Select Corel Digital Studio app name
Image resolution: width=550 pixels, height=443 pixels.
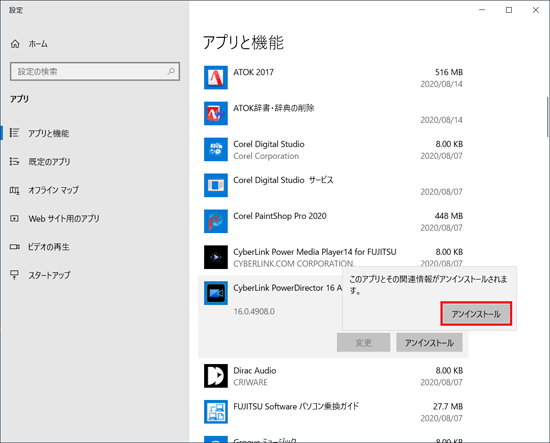point(269,144)
